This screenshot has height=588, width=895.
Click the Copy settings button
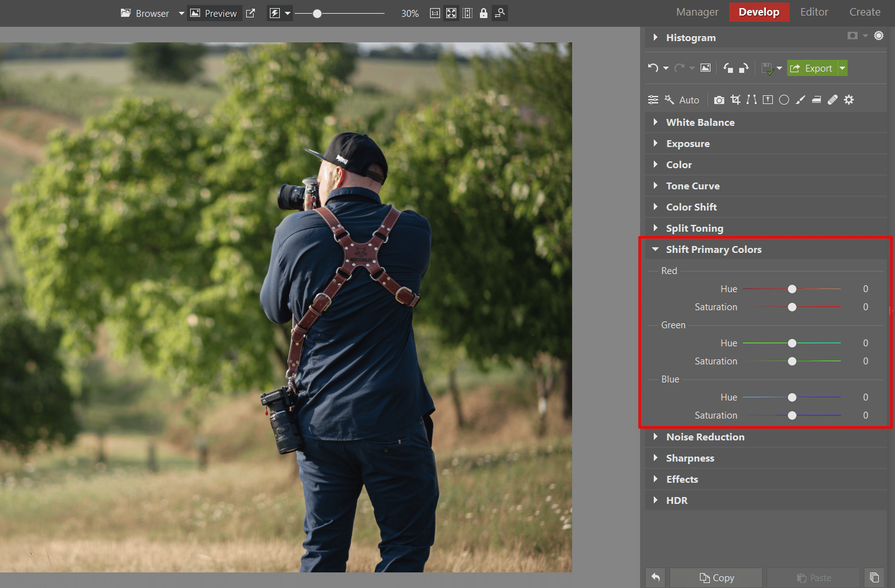[x=716, y=577]
